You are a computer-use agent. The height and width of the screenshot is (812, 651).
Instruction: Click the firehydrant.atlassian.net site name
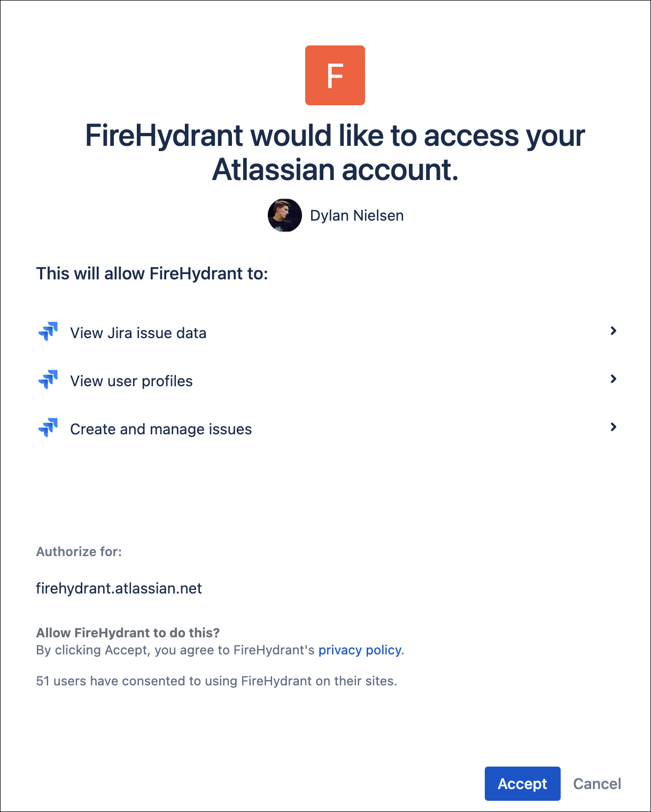coord(119,588)
